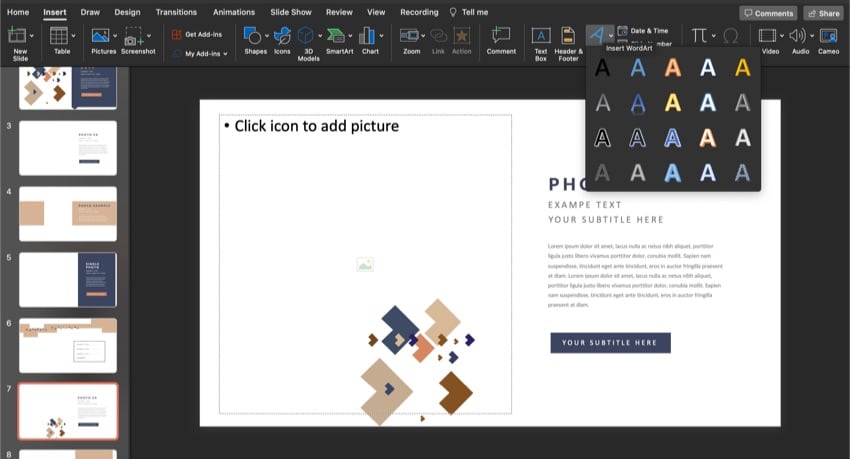Click the Share button
The image size is (850, 459).
click(822, 13)
